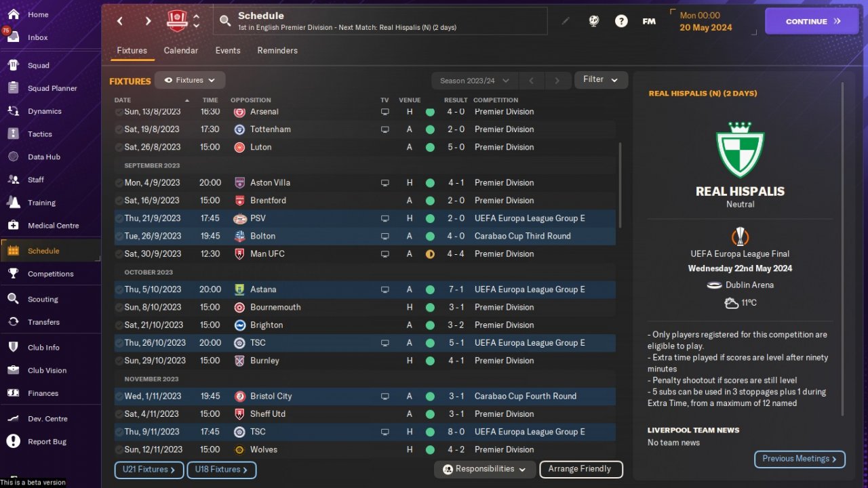Open the world globe icon in header
Screen dimensions: 868x488
coord(594,21)
